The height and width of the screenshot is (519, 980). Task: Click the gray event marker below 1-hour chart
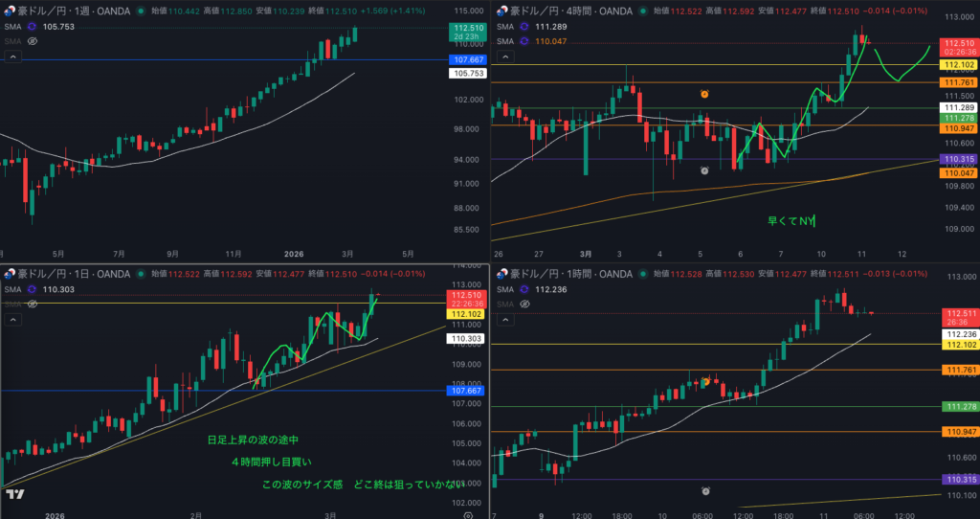[x=705, y=490]
